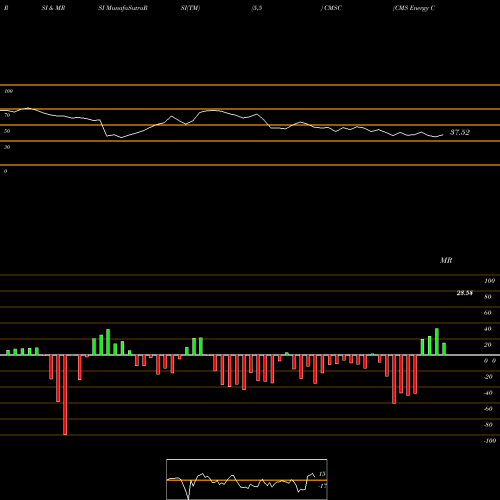Click the MR axis label 20
Screen dimensions: 500x500
pyautogui.click(x=488, y=345)
